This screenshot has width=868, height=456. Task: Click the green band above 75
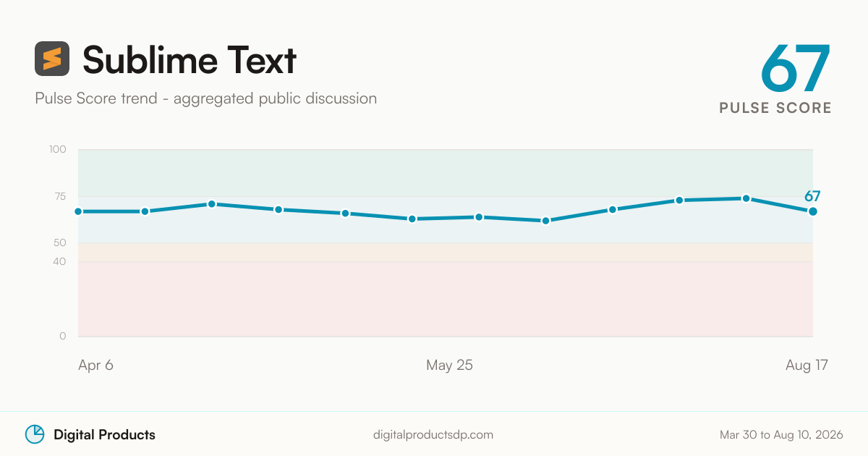pos(446,173)
